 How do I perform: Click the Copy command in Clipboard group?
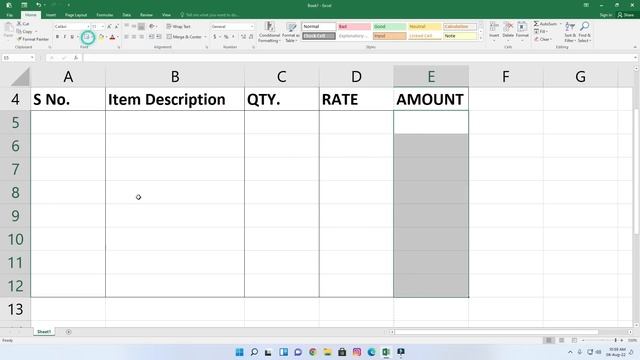(24, 31)
